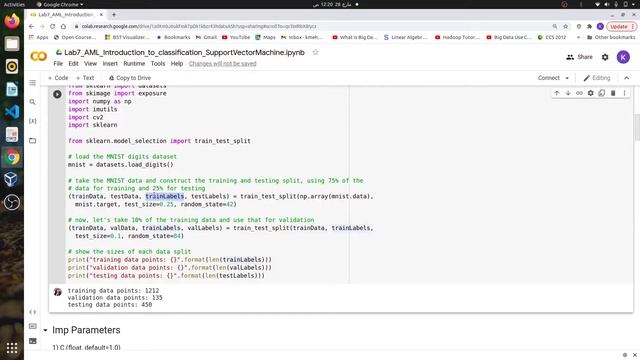Open the View menu
The width and height of the screenshot is (640, 360).
click(x=91, y=64)
